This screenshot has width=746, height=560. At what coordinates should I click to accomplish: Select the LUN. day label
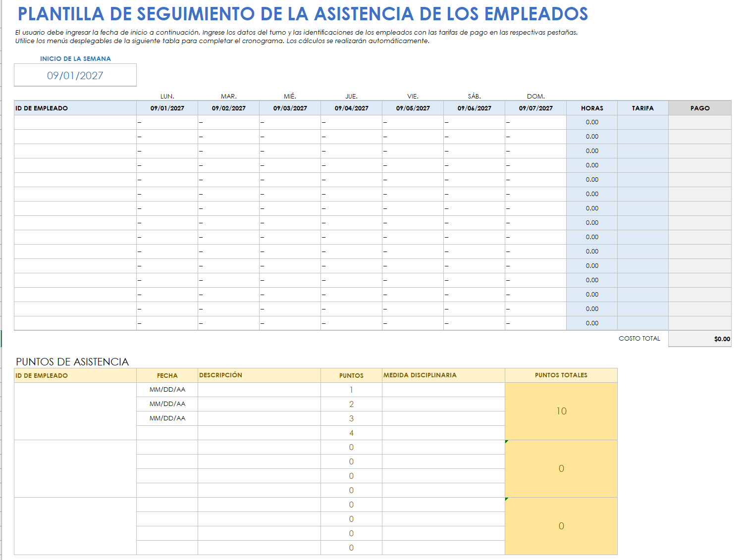tap(167, 96)
